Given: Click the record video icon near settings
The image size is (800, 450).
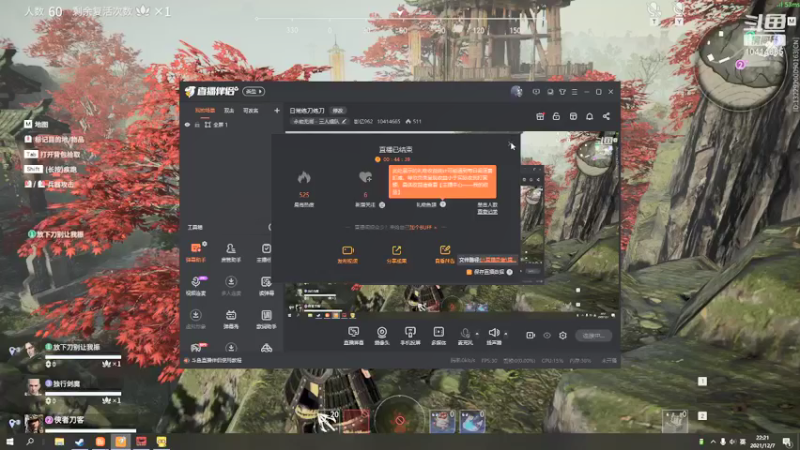Looking at the screenshot, I should (531, 335).
